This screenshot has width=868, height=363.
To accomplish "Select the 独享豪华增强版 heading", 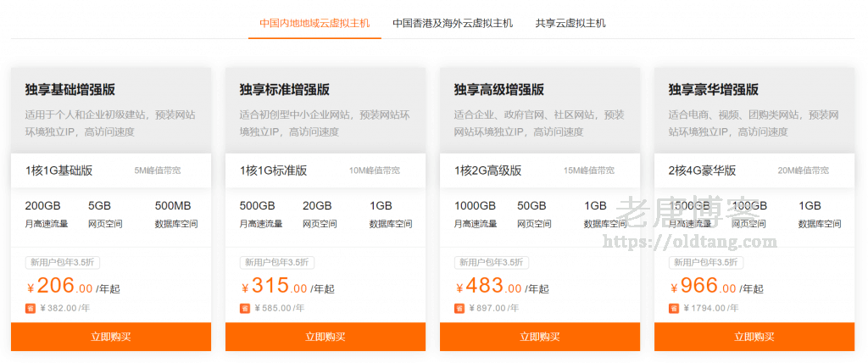I will (714, 90).
